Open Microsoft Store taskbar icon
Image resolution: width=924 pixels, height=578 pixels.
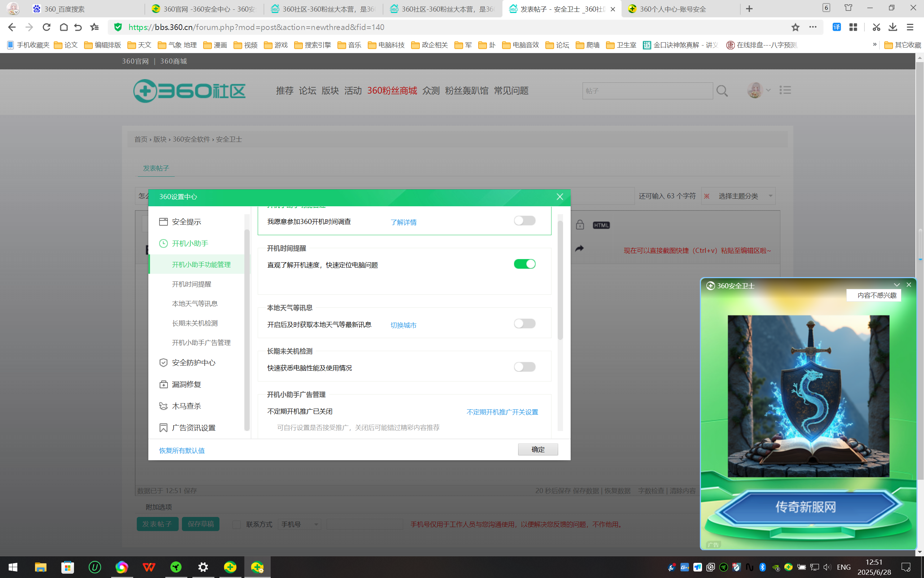tap(67, 567)
